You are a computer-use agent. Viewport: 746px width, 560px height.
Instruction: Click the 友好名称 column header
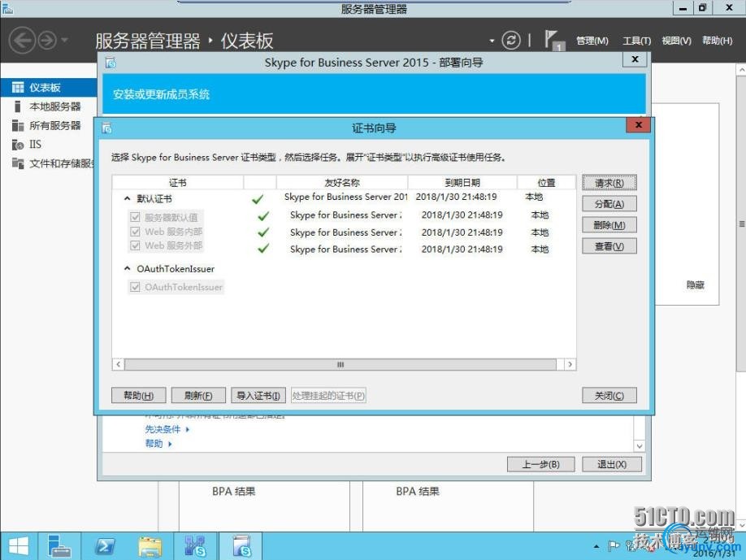coord(342,183)
